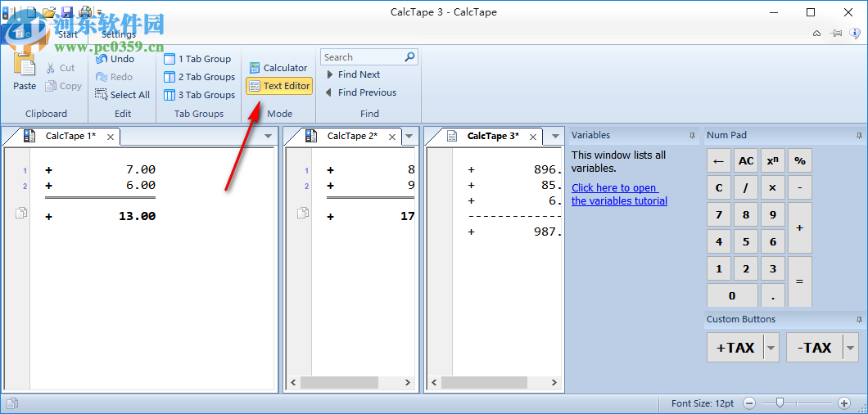Click the font size slider handle

point(780,403)
